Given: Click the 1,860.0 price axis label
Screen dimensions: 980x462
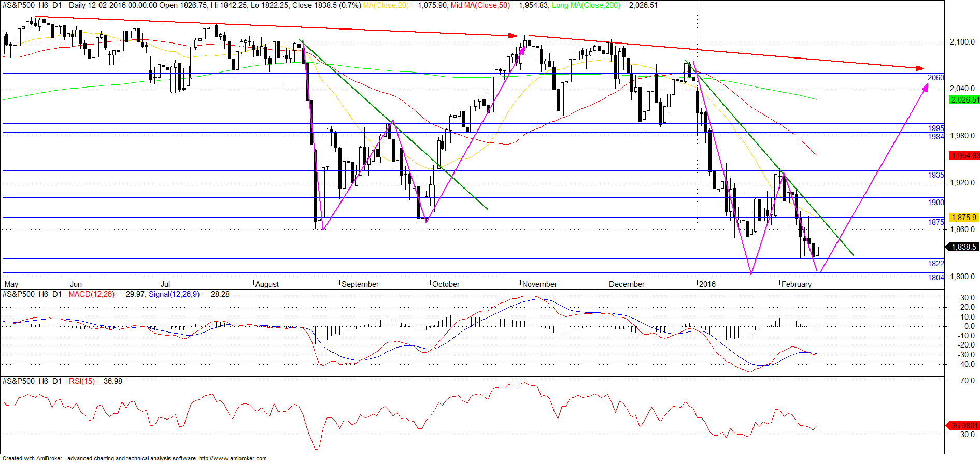Looking at the screenshot, I should 962,229.
